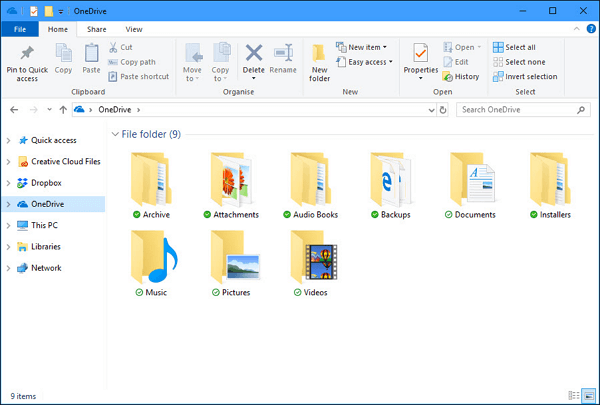Collapse the File folder group header

pyautogui.click(x=114, y=134)
